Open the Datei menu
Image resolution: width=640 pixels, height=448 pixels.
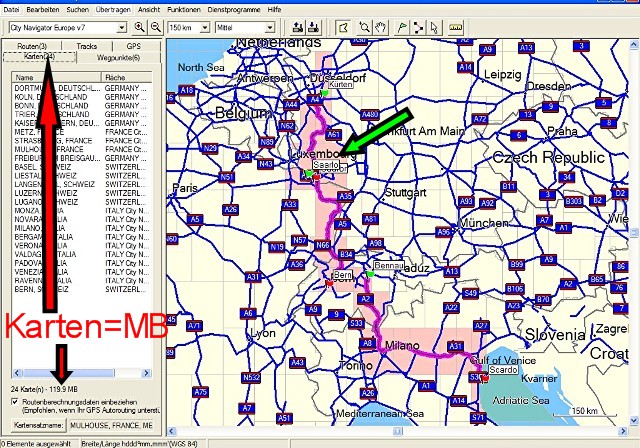(11, 9)
